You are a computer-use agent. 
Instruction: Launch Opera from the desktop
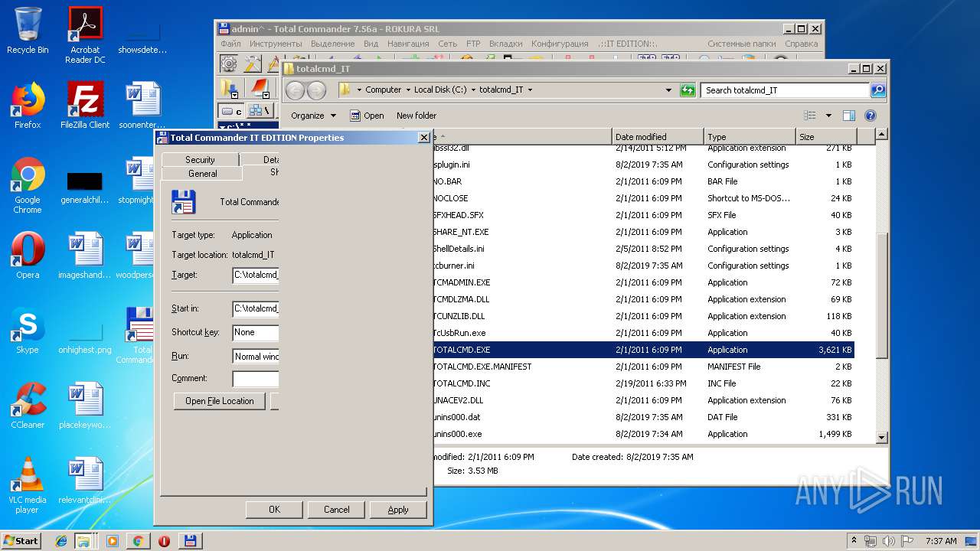[x=28, y=256]
